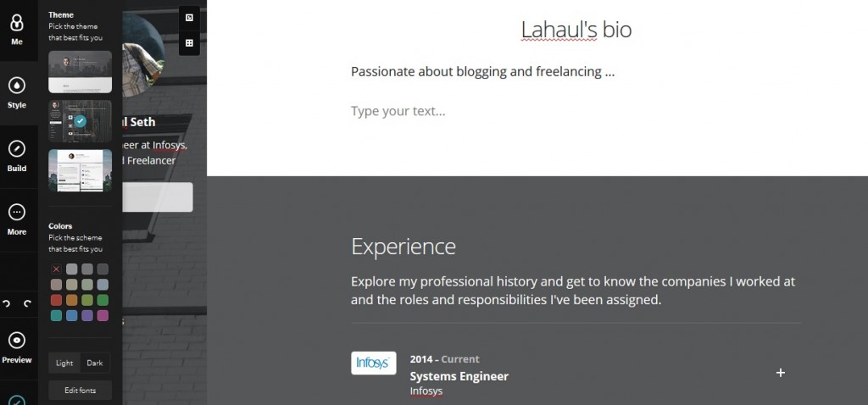The height and width of the screenshot is (405, 868).
Task: Open the Style panel
Action: click(17, 92)
